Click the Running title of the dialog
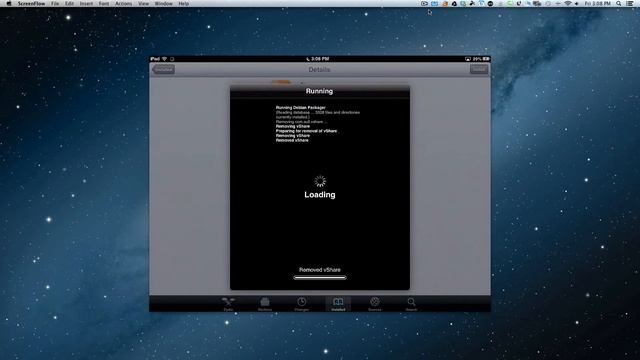Viewport: 640px width, 360px height. 319,91
